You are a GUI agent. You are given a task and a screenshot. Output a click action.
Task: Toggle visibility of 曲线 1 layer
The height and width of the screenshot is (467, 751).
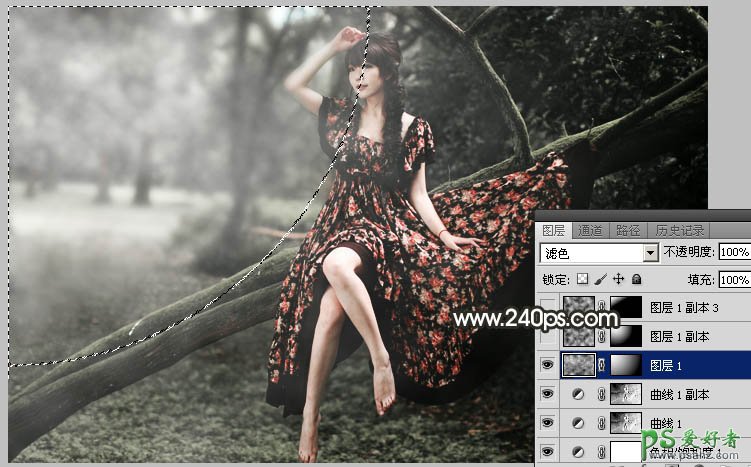click(546, 424)
